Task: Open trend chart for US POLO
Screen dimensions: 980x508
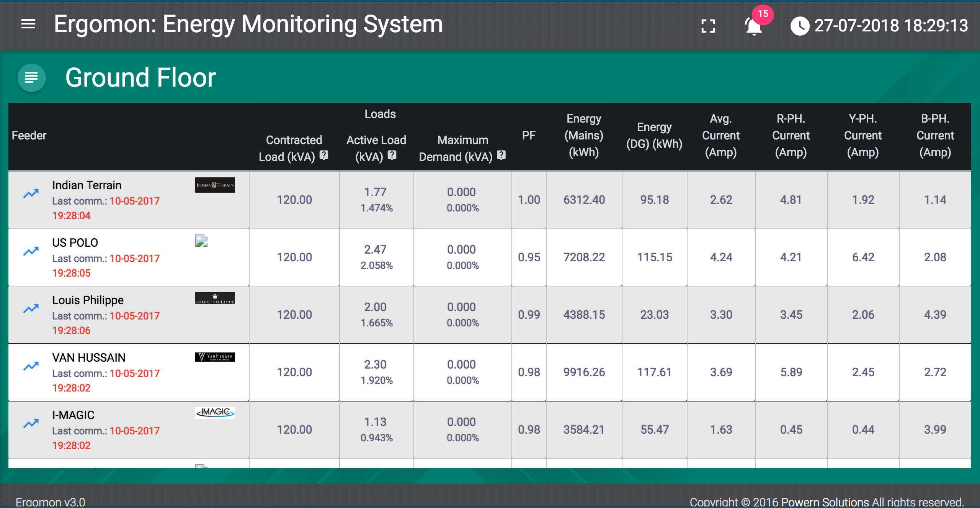Action: pos(31,251)
